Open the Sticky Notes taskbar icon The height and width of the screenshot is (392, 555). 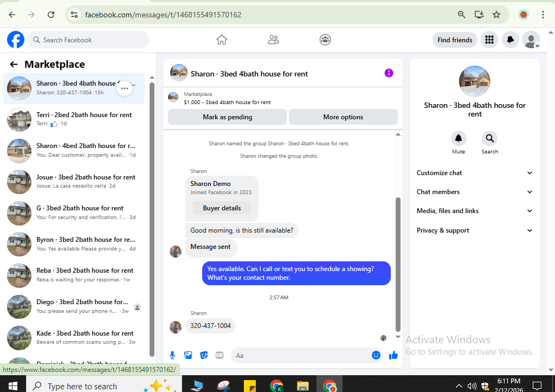(250, 385)
